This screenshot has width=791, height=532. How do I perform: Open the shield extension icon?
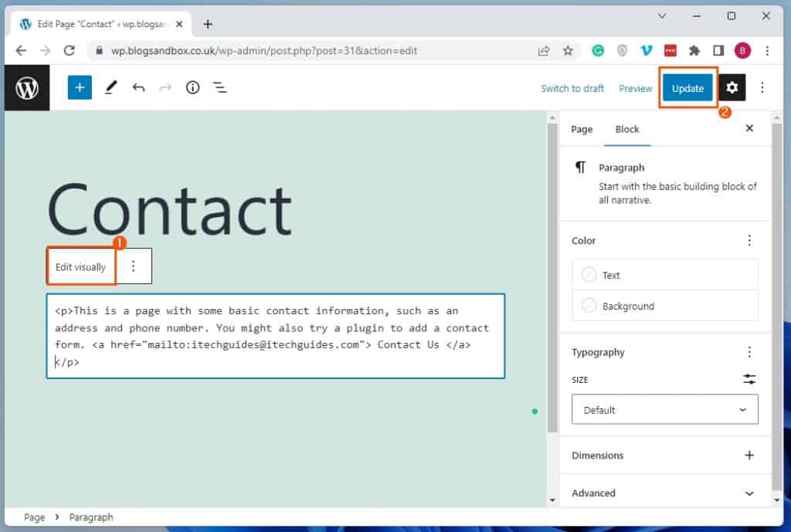tap(622, 50)
